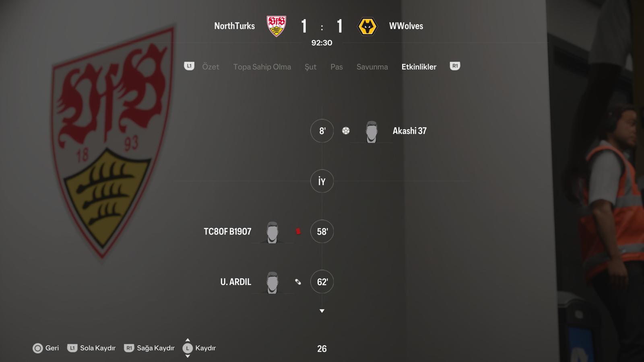Image resolution: width=644 pixels, height=362 pixels.
Task: Click the VfB Stuttgart crest beside NorthTurks
Action: pos(277,26)
